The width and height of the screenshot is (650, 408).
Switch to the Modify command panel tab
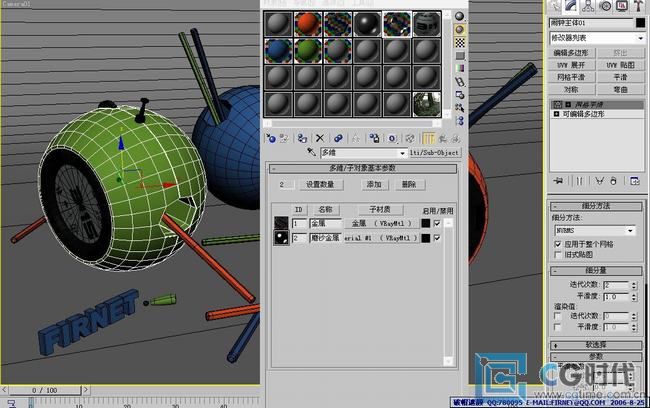click(x=572, y=6)
